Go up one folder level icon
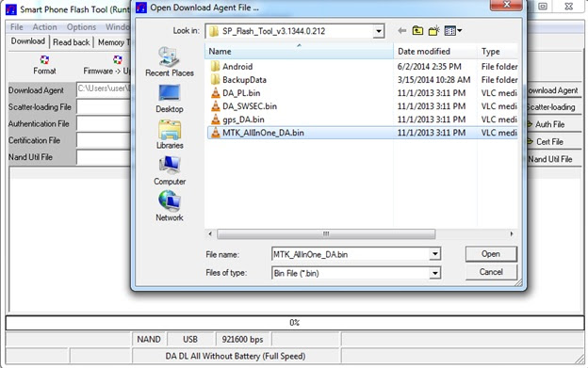 (x=417, y=31)
